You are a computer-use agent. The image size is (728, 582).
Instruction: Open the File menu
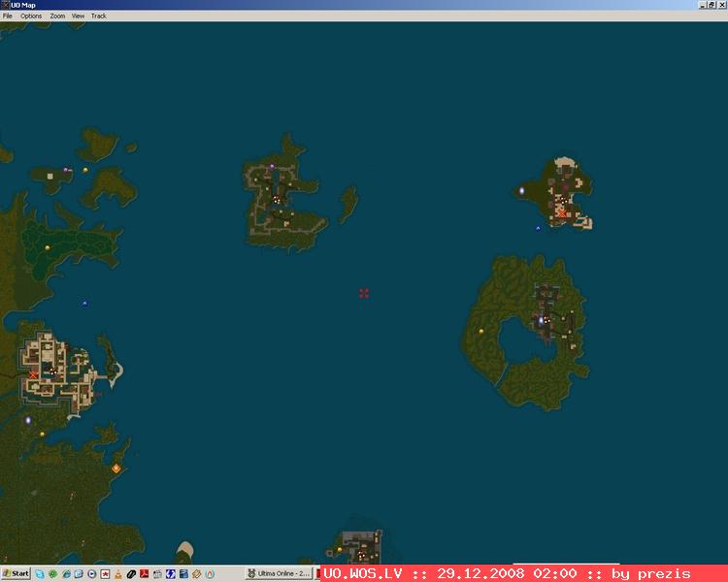tap(8, 16)
